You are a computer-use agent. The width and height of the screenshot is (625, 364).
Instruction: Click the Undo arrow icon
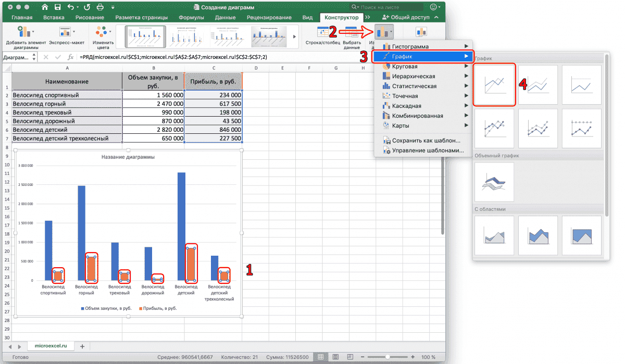coord(71,7)
